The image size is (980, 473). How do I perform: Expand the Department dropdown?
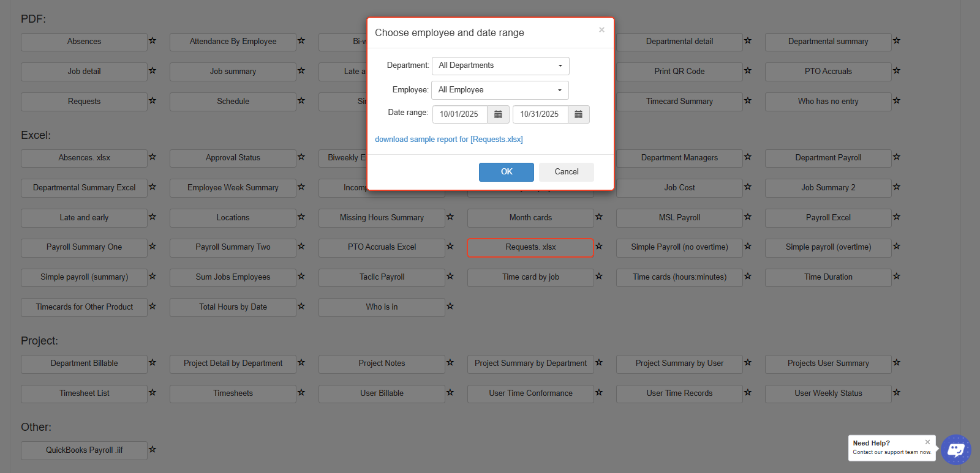500,65
